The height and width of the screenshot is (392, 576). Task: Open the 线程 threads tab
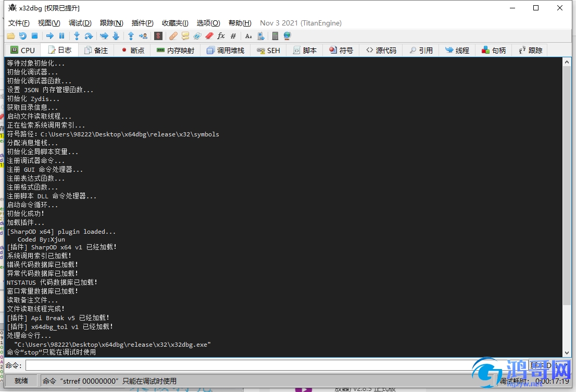[457, 50]
